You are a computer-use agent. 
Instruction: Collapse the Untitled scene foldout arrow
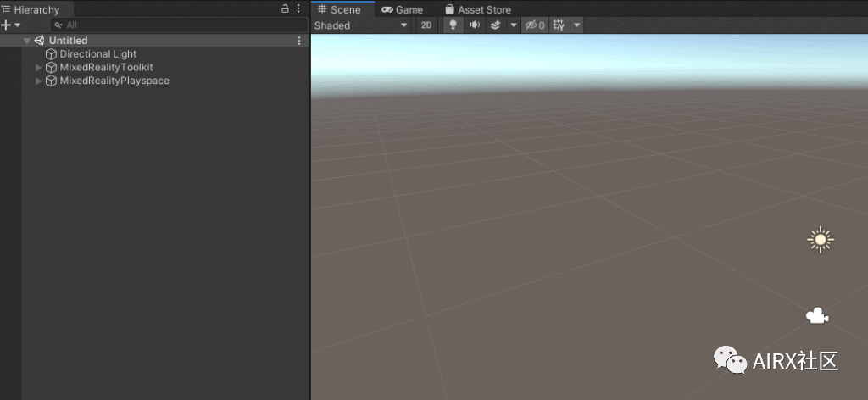coord(26,41)
